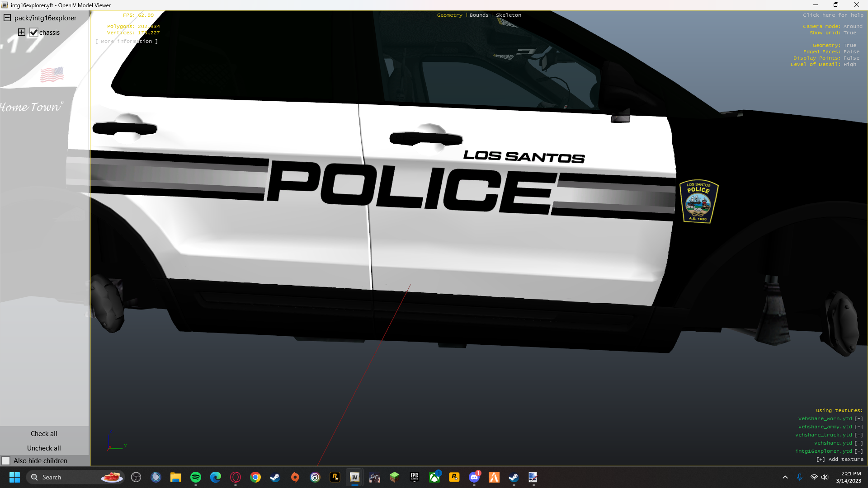This screenshot has width=868, height=488.
Task: Click the OpenIV taskbar icon
Action: [355, 477]
